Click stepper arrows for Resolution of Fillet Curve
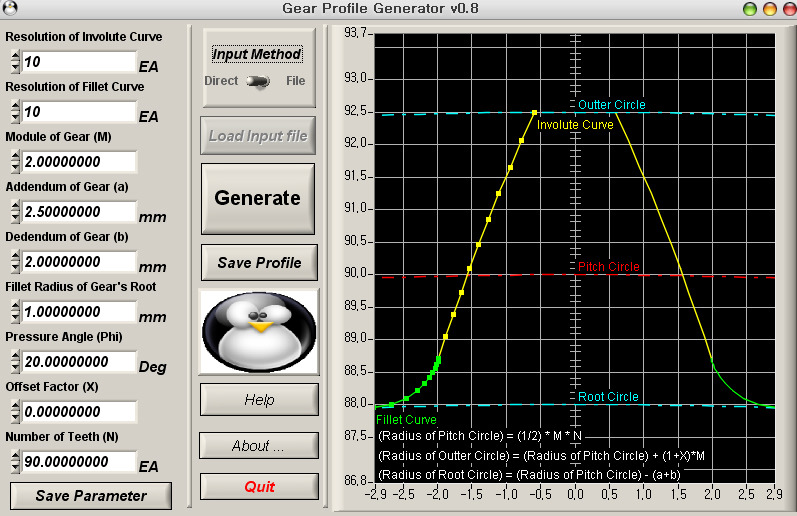 click(x=15, y=112)
